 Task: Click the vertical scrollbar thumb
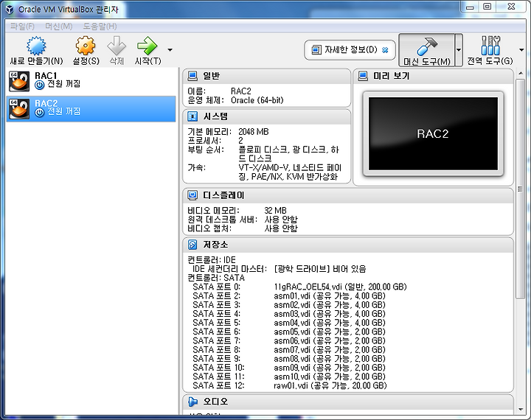tap(520, 189)
